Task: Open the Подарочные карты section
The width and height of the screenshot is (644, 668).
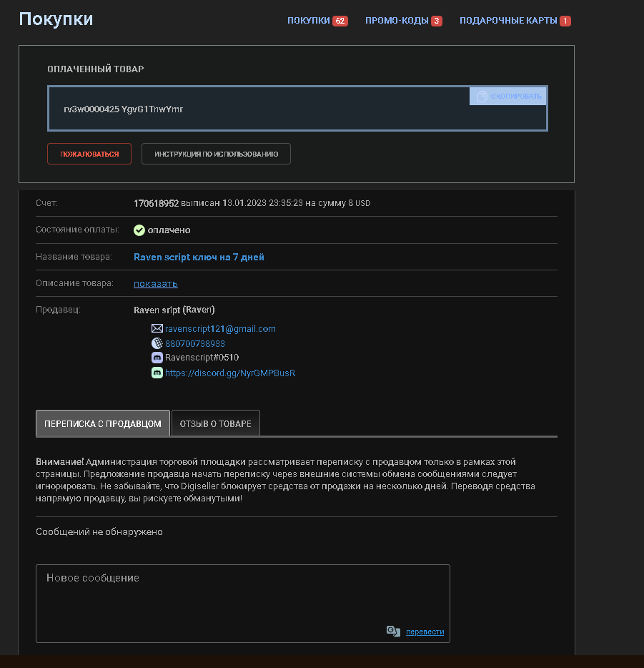Action: point(508,21)
